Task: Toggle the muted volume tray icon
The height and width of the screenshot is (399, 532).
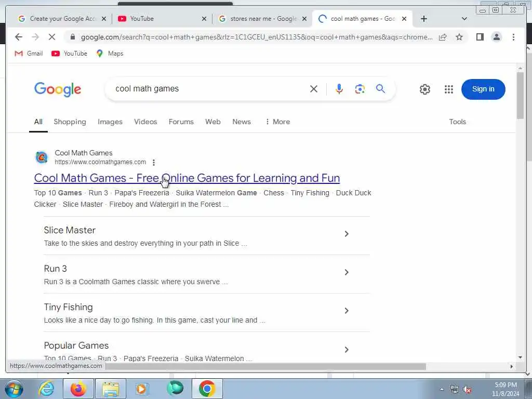Action: pos(468,390)
